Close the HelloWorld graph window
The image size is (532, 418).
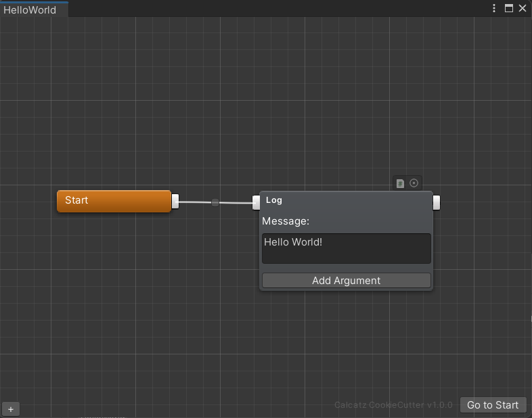[x=523, y=9]
